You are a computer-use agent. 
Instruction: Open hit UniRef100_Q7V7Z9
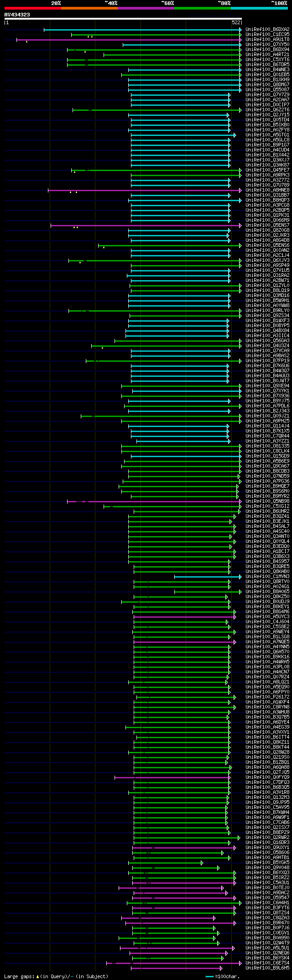coord(267,95)
